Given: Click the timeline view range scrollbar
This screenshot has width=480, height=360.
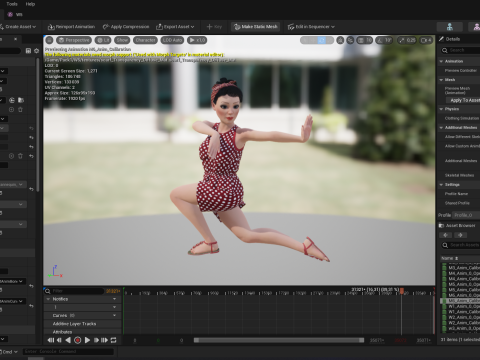Looking at the screenshot, I should [x=279, y=340].
